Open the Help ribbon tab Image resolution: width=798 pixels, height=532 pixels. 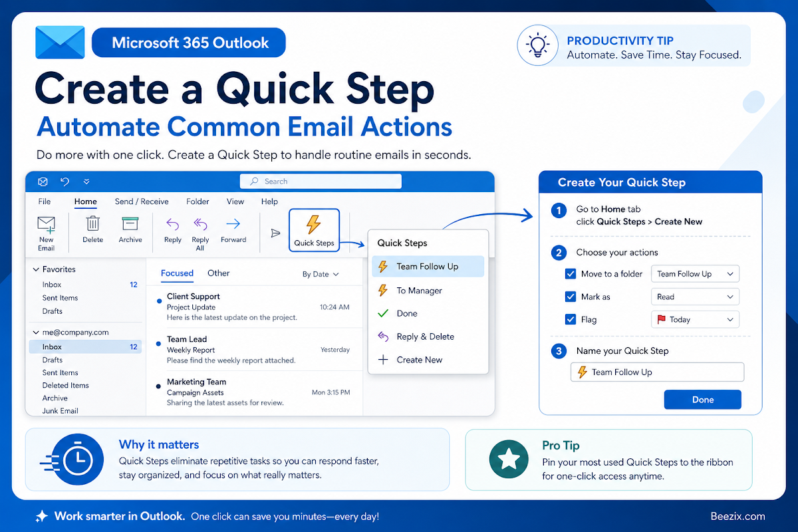269,201
